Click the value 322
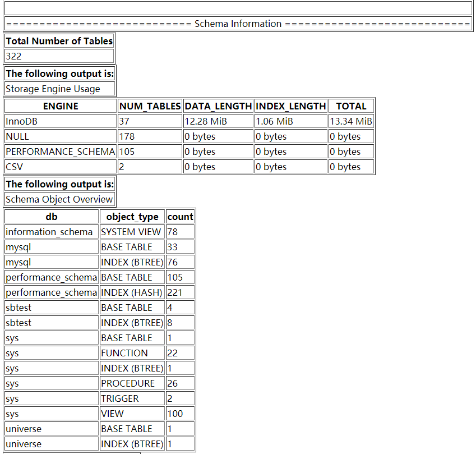The height and width of the screenshot is (454, 476). click(59, 56)
